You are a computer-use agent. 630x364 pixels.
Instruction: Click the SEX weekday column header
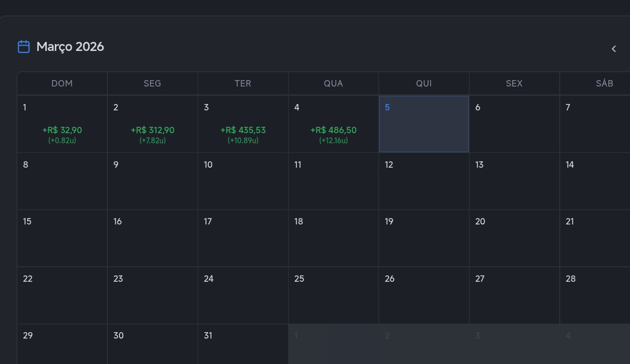[x=514, y=83]
